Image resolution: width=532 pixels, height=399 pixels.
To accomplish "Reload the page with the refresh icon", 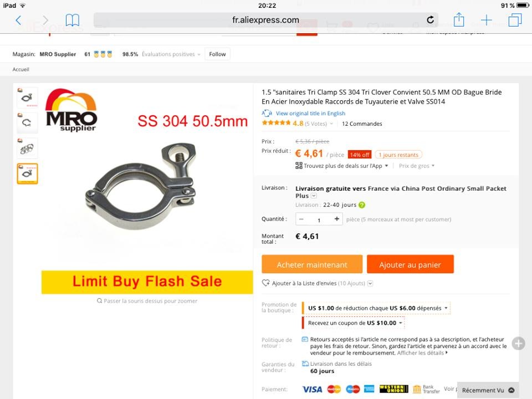I will [430, 20].
